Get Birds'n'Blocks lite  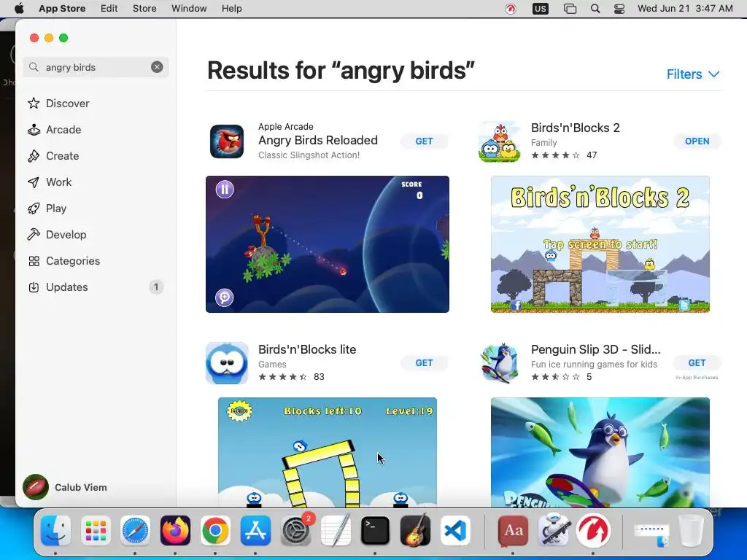pos(424,363)
